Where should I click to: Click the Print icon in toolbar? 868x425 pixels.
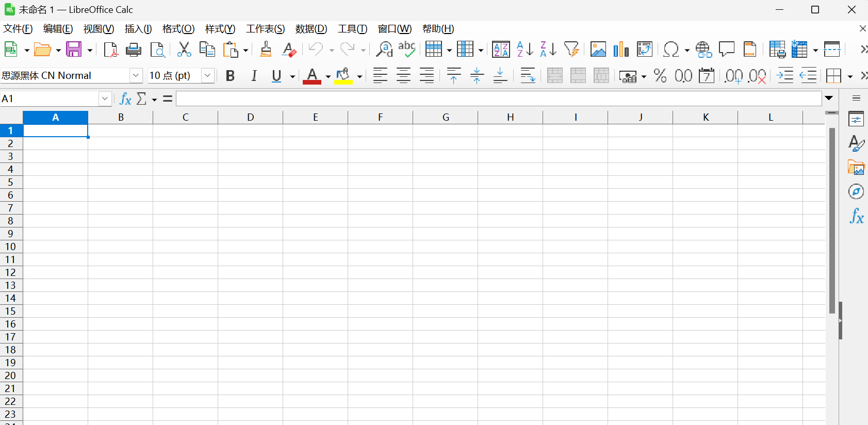134,50
